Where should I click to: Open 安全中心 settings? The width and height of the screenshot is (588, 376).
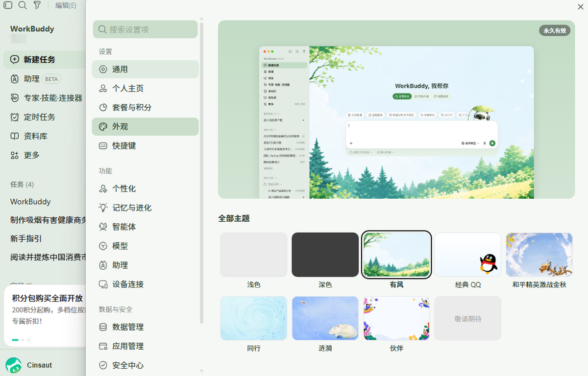click(146, 365)
